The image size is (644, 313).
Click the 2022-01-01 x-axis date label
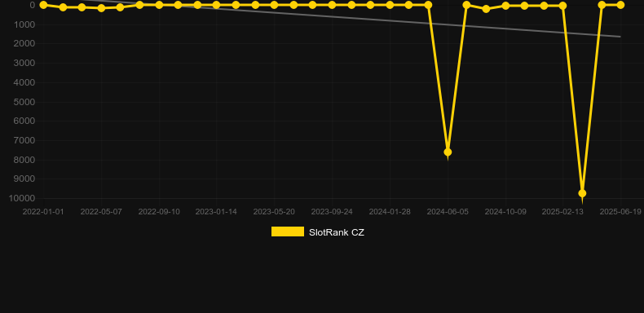point(43,212)
